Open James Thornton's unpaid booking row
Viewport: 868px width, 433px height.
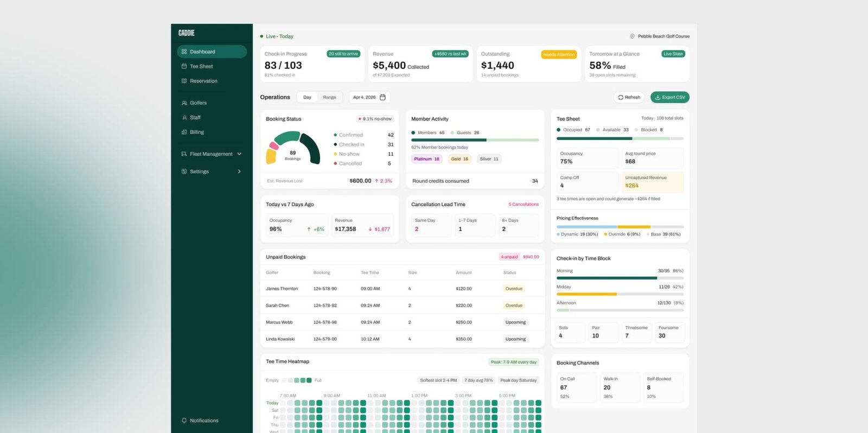pos(402,289)
